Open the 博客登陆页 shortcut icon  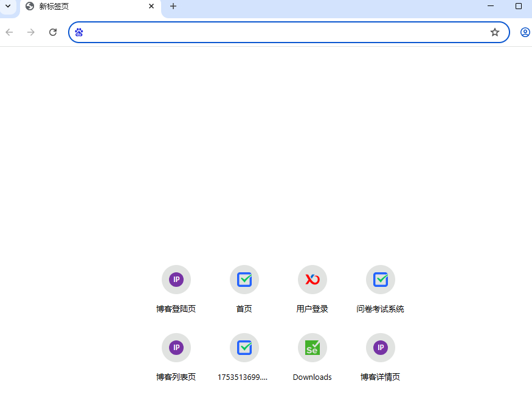pos(176,280)
